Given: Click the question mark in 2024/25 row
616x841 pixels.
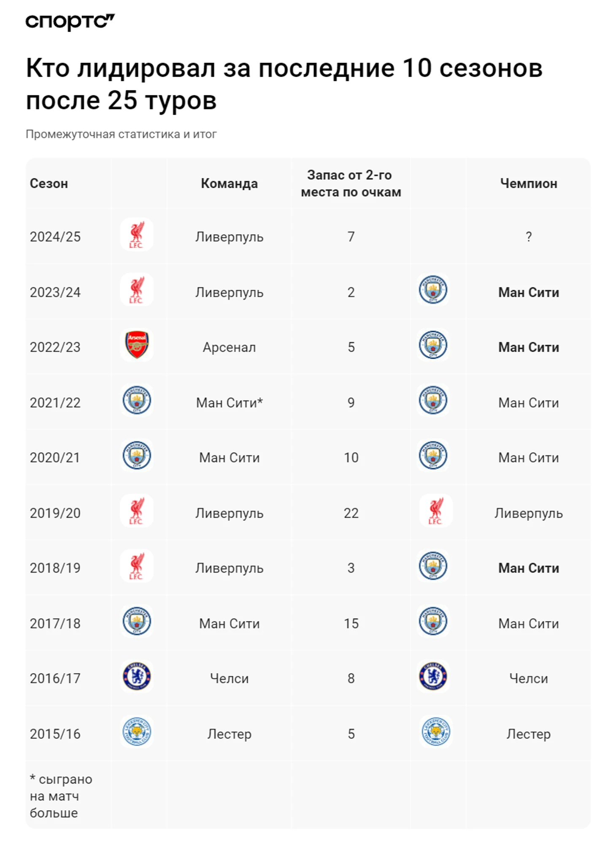Looking at the screenshot, I should 529,237.
